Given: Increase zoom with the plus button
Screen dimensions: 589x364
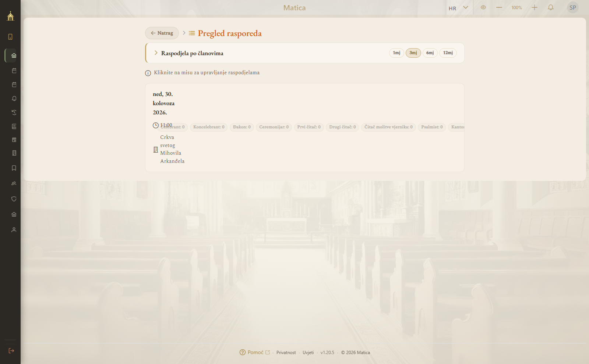Looking at the screenshot, I should tap(535, 7).
